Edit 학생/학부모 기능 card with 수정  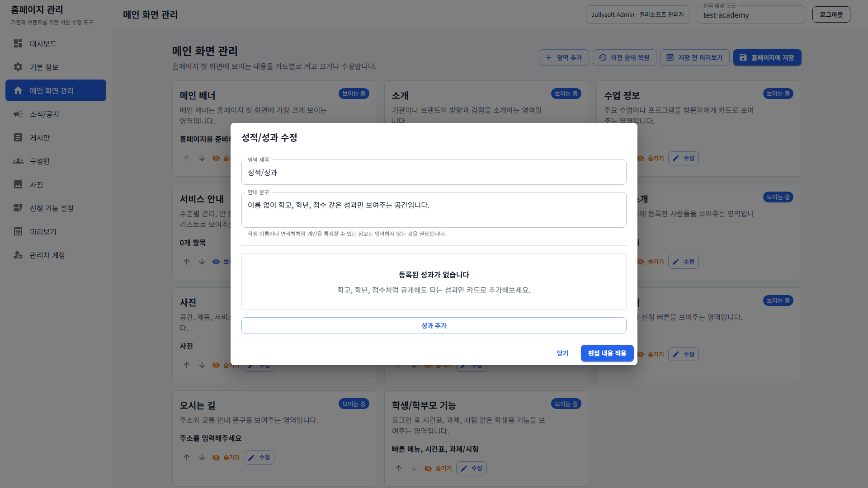pyautogui.click(x=472, y=468)
